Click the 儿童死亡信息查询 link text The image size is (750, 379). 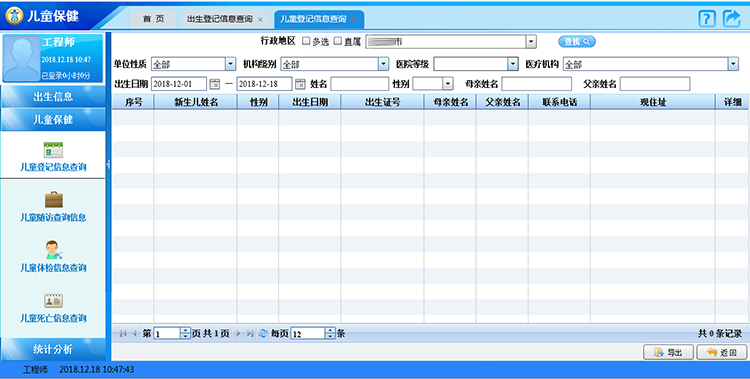pyautogui.click(x=53, y=318)
